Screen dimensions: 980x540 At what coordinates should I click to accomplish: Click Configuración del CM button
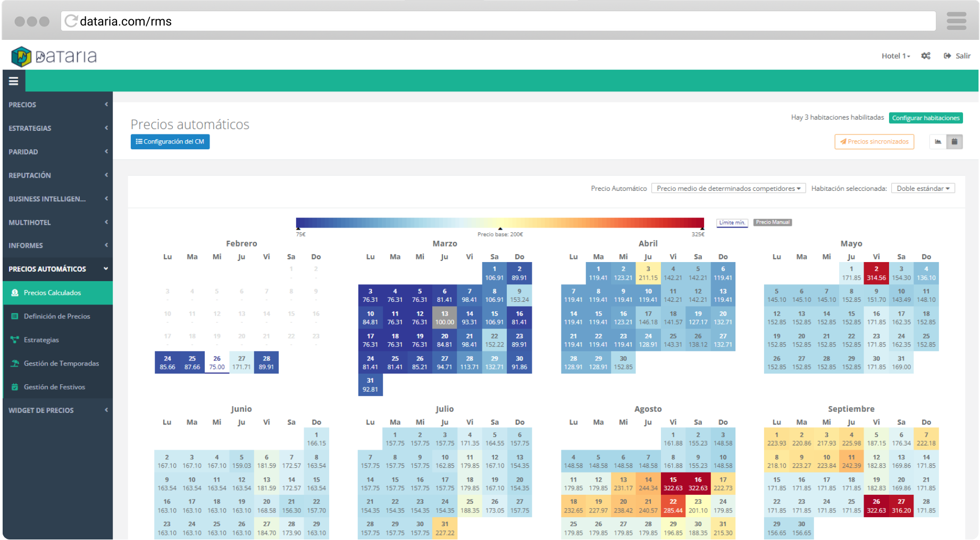170,141
